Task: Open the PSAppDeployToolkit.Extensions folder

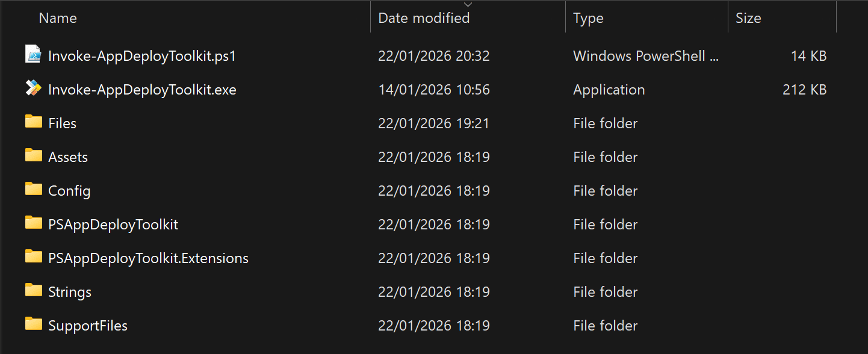Action: (x=148, y=258)
